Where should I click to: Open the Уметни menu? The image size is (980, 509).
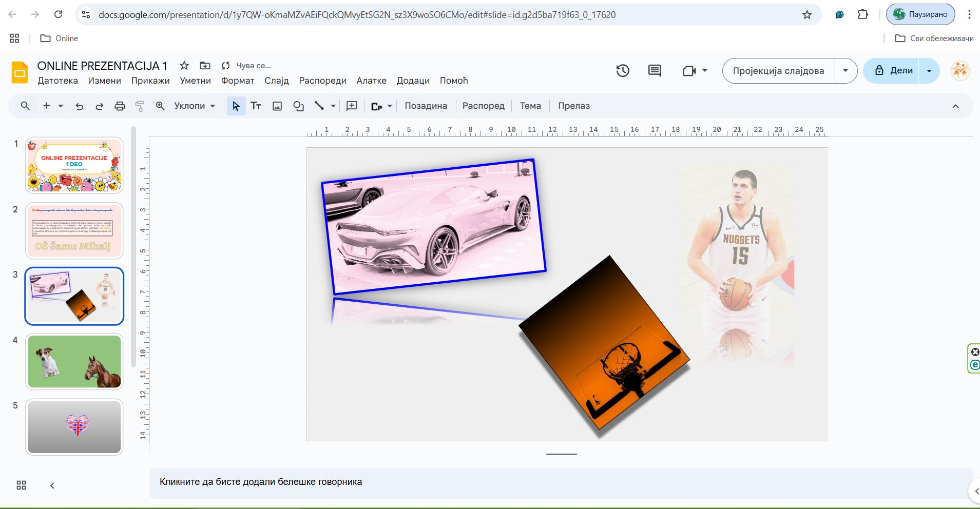coord(195,81)
